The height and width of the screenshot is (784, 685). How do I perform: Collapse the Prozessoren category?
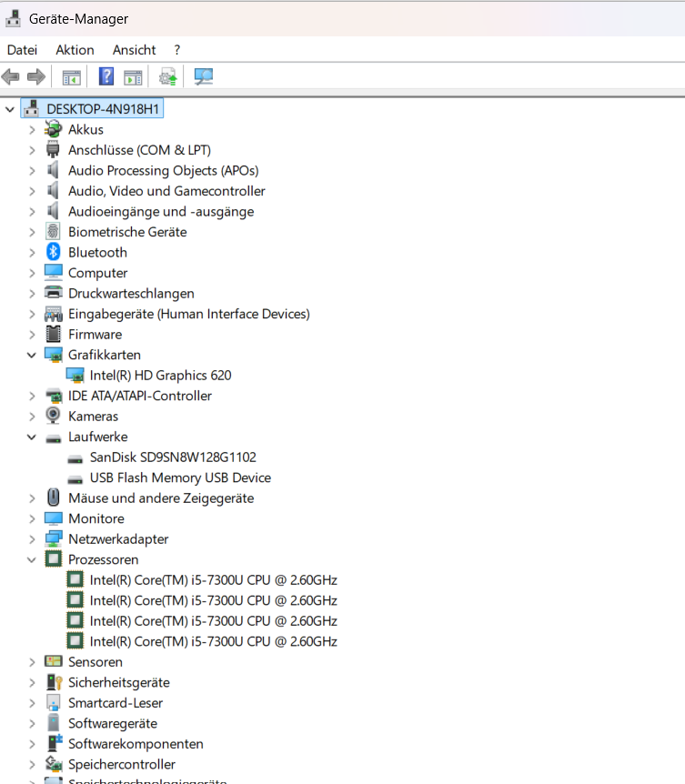[32, 559]
